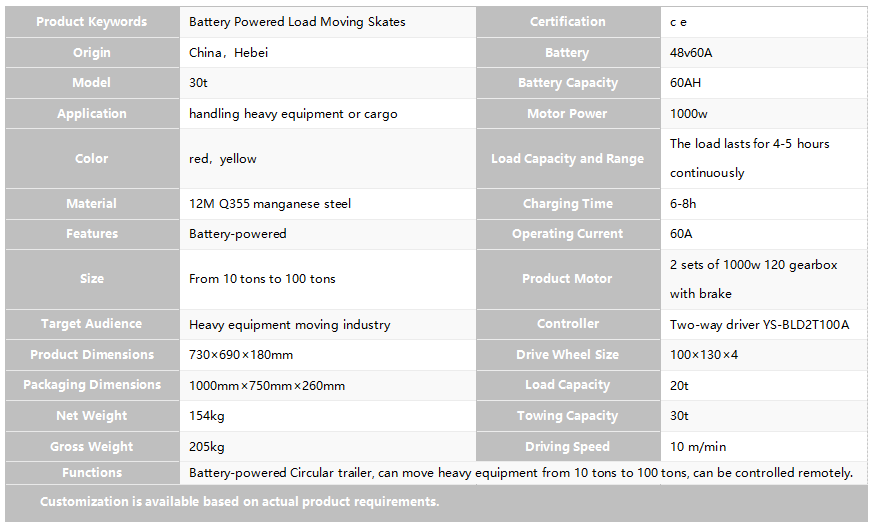Viewport: 874px width, 530px height.
Task: Click the Certification label cell
Action: pyautogui.click(x=568, y=22)
